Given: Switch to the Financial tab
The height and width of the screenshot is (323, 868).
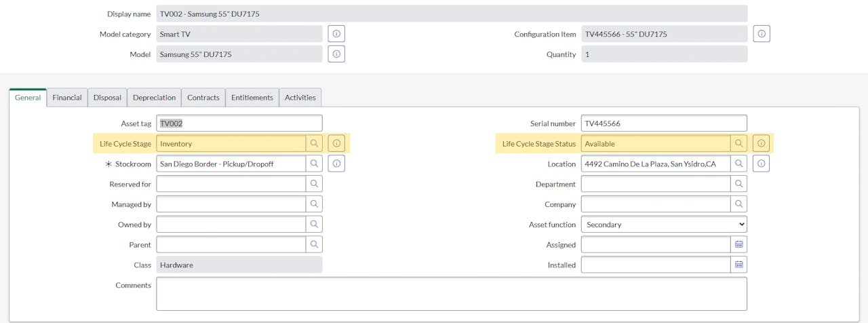Looking at the screenshot, I should point(67,98).
